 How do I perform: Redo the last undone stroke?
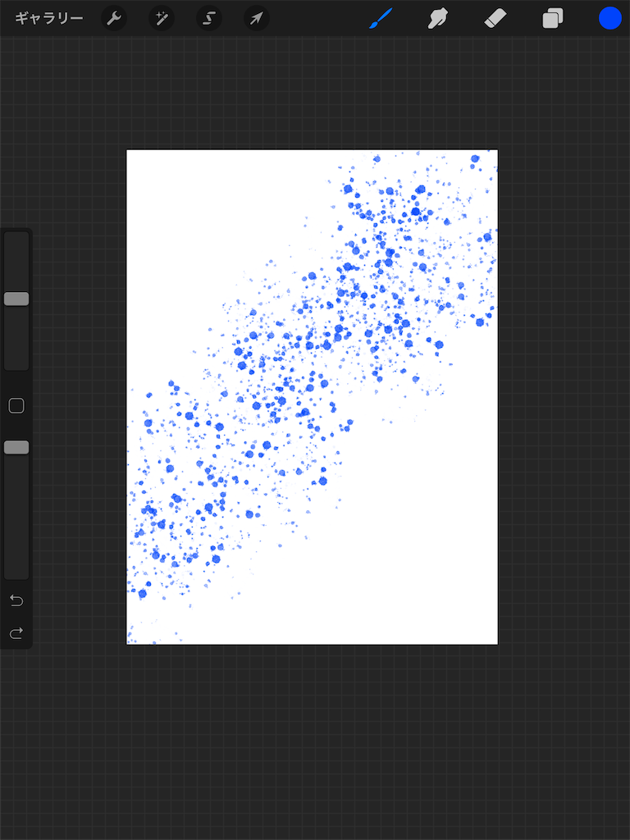tap(16, 633)
